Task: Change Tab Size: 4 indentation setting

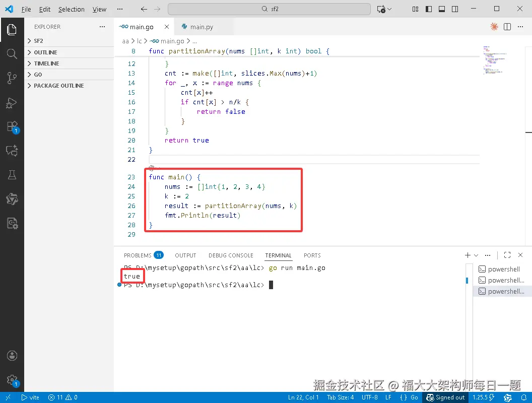Action: pos(340,397)
